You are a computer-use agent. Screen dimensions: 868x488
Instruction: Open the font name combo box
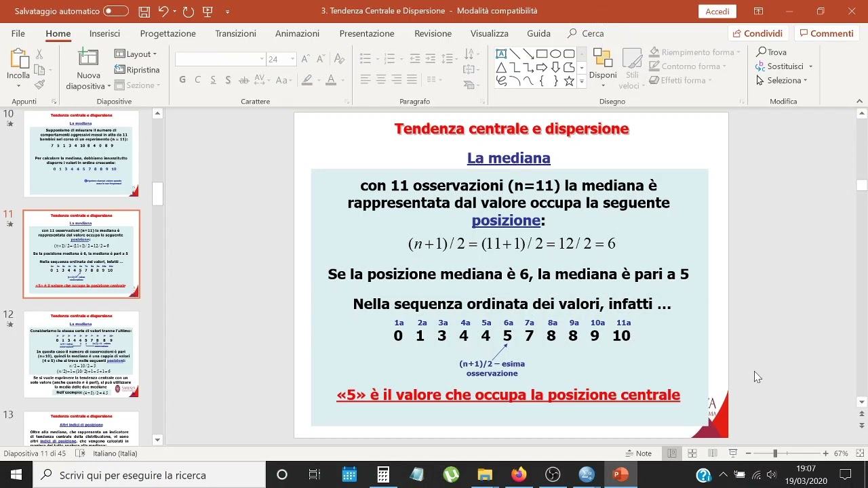220,59
